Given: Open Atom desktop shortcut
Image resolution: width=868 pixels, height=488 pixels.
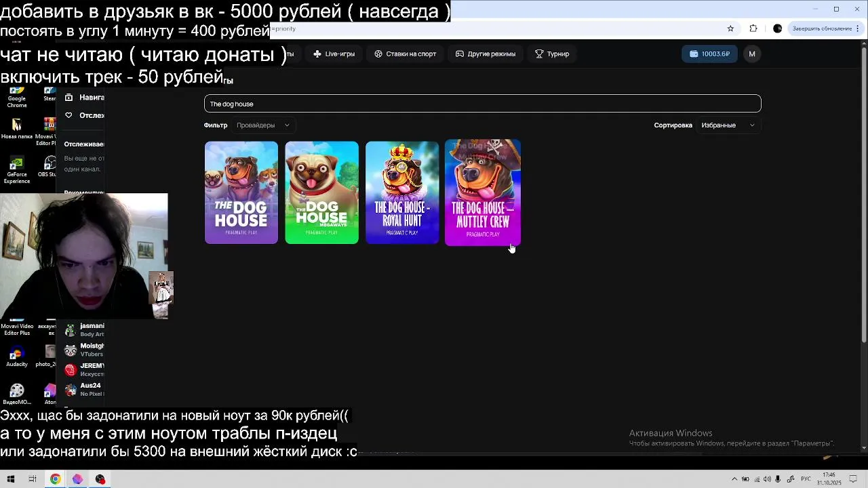Looking at the screenshot, I should [x=50, y=394].
